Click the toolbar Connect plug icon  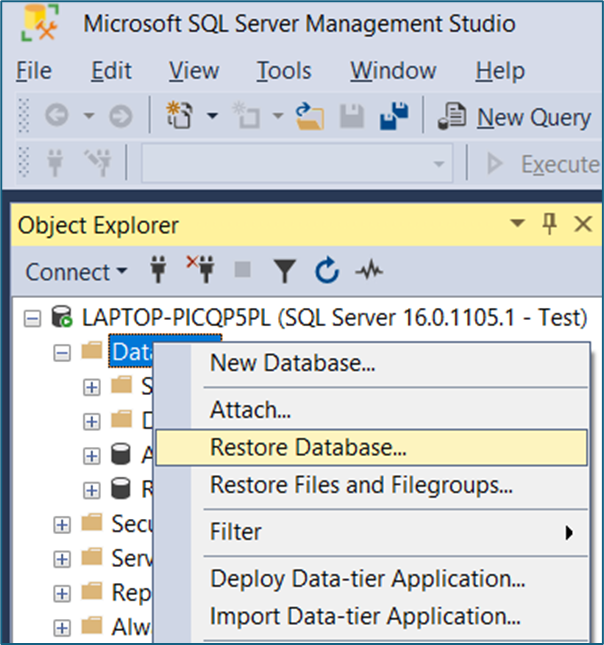55,163
